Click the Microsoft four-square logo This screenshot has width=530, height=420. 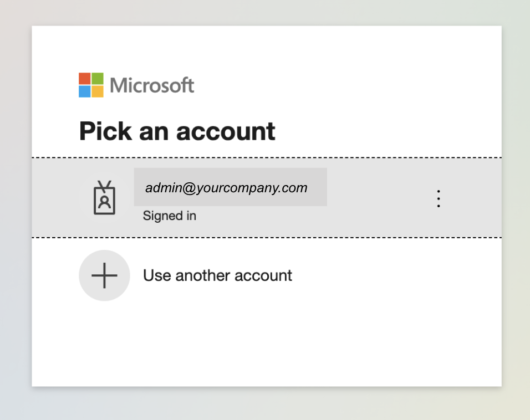click(91, 85)
